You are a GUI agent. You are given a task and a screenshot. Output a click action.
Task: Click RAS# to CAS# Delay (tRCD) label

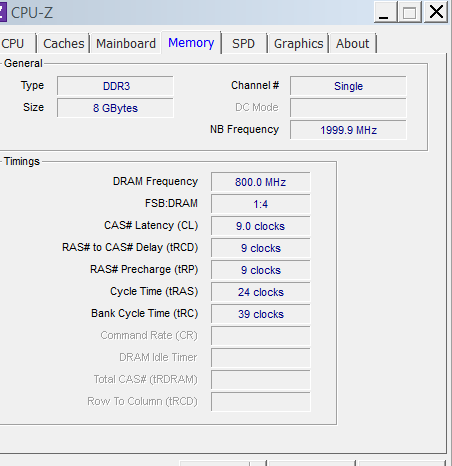(x=130, y=248)
